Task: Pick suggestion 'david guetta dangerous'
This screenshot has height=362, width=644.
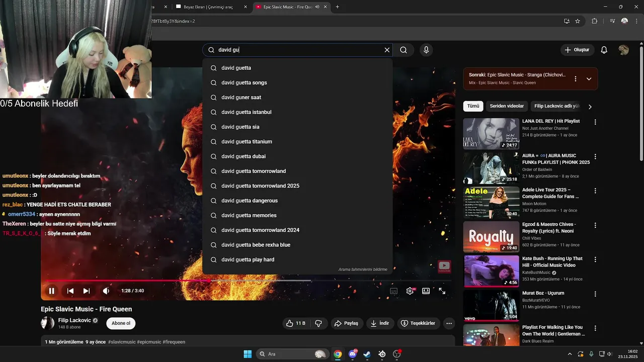Action: tap(297, 201)
